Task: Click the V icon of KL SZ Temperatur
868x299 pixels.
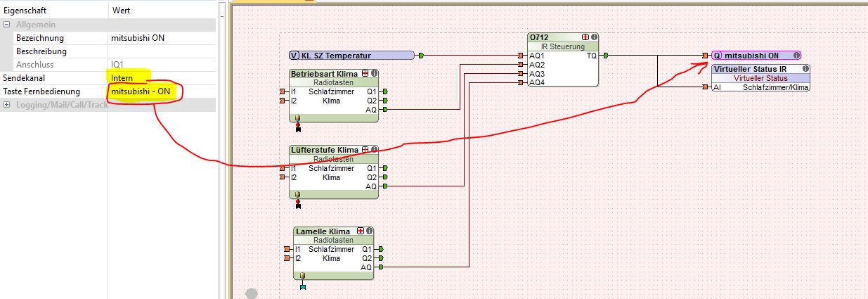Action: [295, 55]
